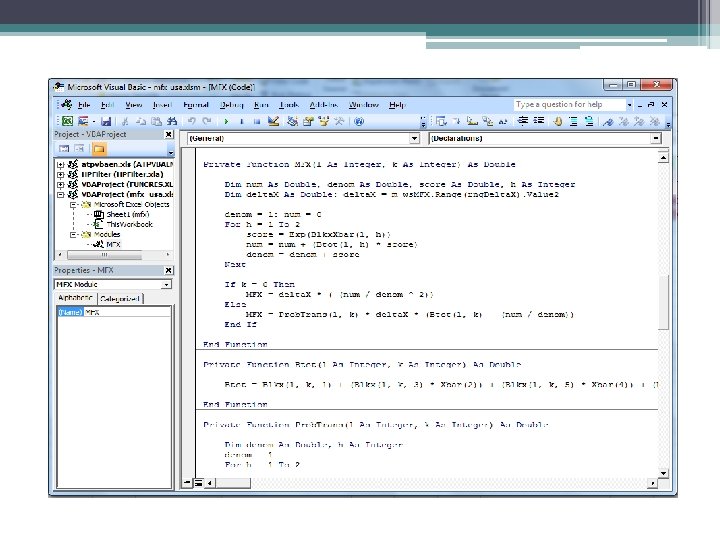This screenshot has height=540, width=720.
Task: Toggle Folders button in Project panel
Action: (99, 149)
